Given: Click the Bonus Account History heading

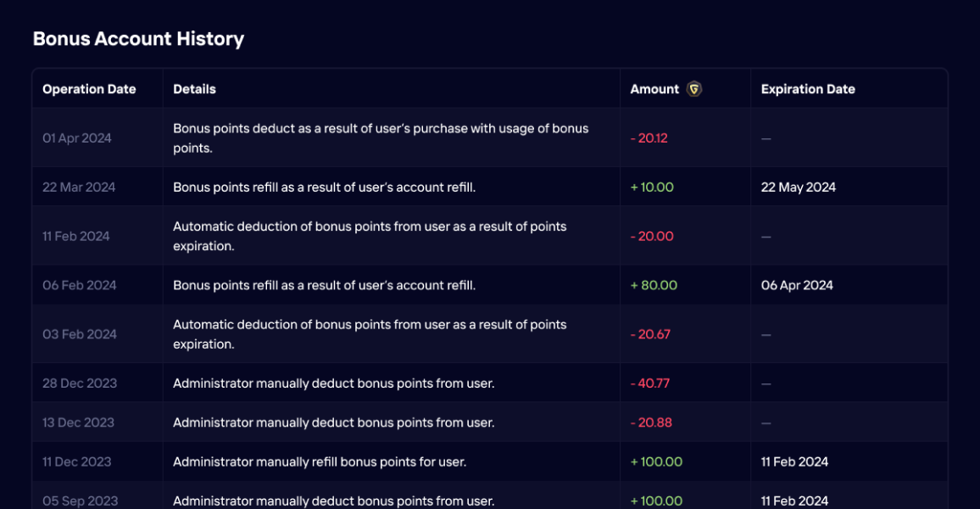Looking at the screenshot, I should point(138,39).
